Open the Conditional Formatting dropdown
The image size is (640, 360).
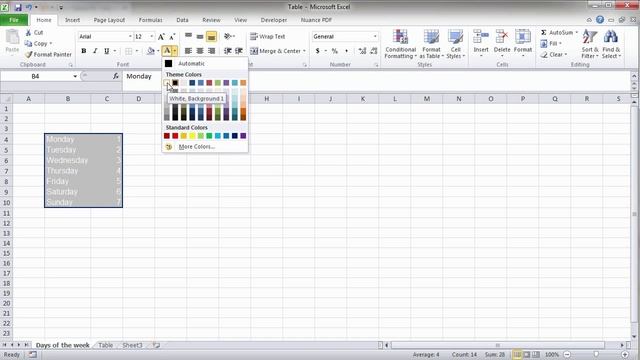tap(400, 44)
